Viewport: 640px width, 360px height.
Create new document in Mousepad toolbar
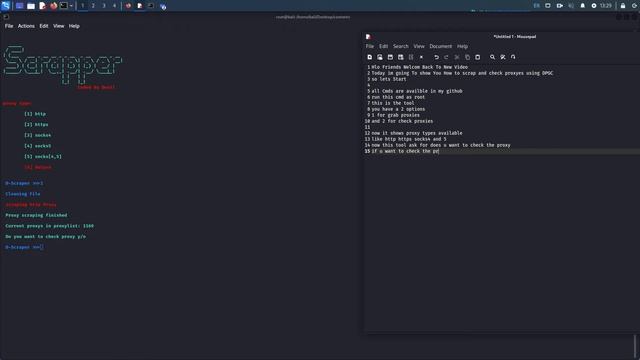pos(369,57)
